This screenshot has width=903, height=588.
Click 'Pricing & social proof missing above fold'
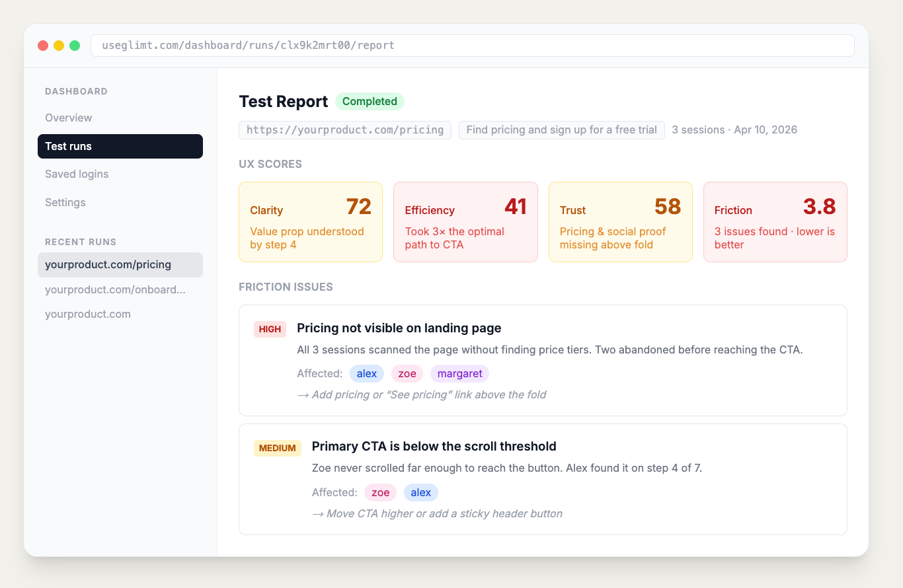[x=613, y=238]
